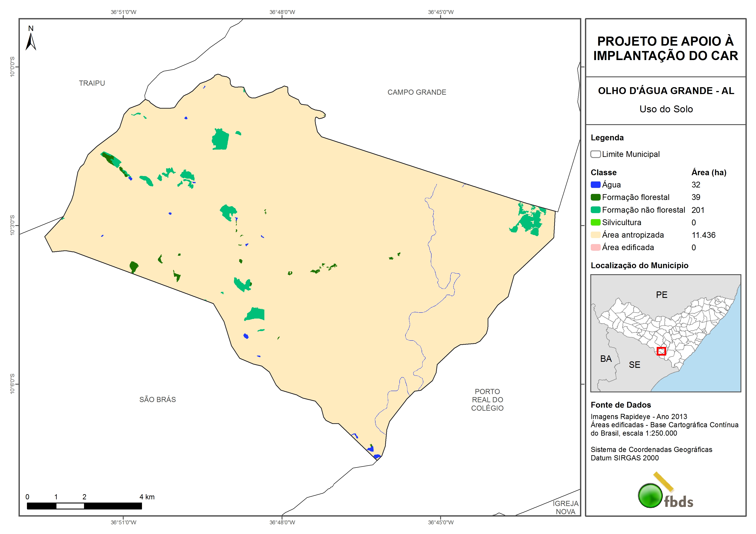This screenshot has width=756, height=534.
Task: Click the Formação florestal dark green swatch
Action: coord(595,197)
